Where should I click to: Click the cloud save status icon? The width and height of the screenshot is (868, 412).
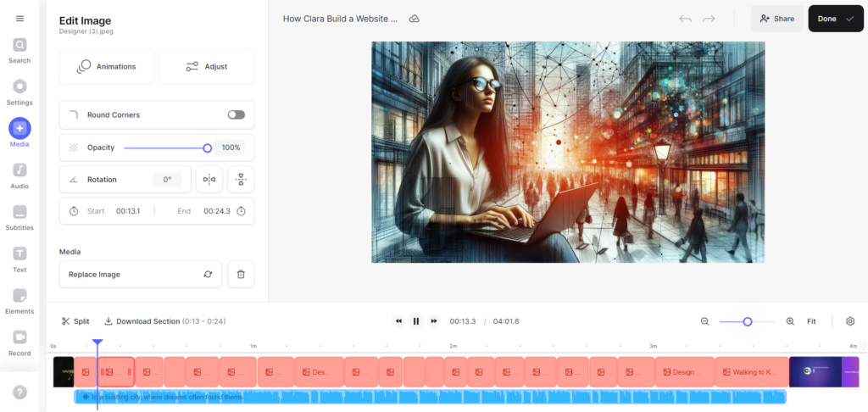(414, 19)
